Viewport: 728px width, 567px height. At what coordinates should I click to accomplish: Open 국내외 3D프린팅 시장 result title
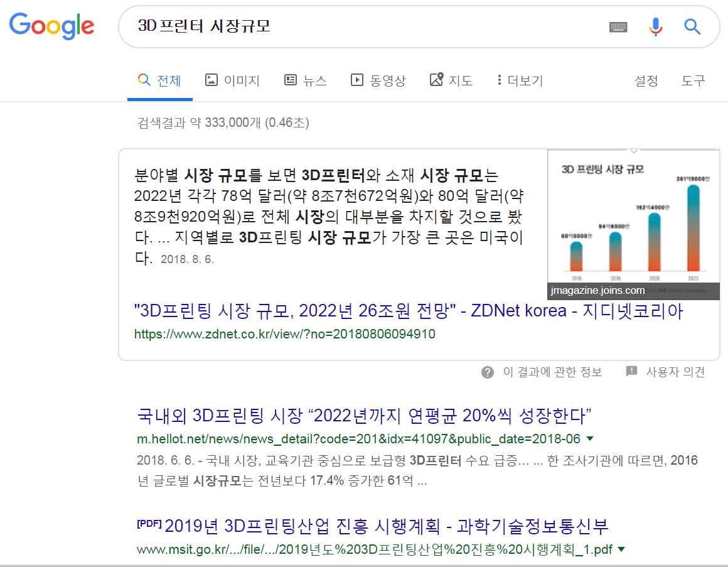pos(364,415)
